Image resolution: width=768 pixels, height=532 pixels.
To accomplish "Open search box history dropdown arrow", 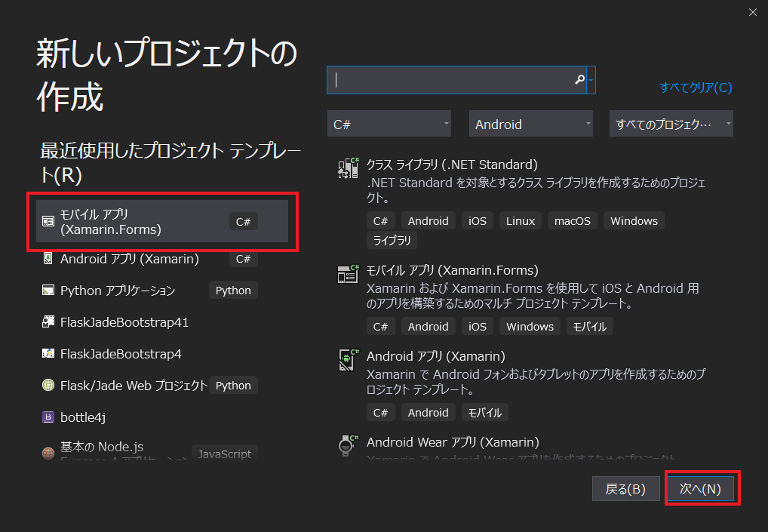I will pyautogui.click(x=591, y=80).
